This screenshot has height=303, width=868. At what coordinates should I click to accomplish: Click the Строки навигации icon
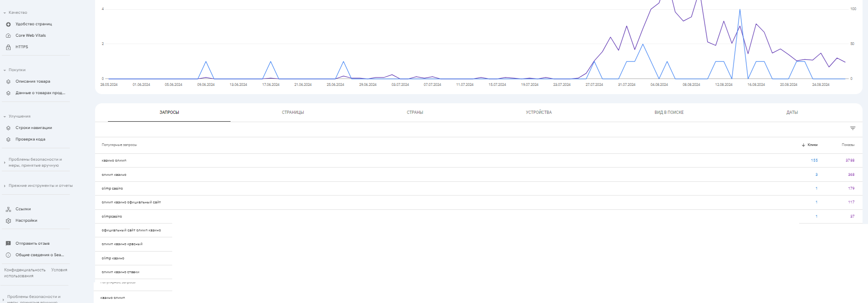pyautogui.click(x=8, y=128)
